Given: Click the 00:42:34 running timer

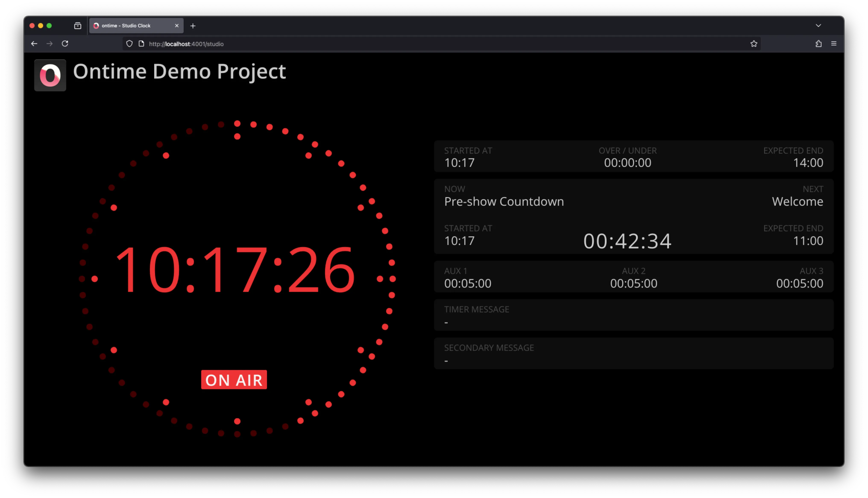Looking at the screenshot, I should pos(627,241).
